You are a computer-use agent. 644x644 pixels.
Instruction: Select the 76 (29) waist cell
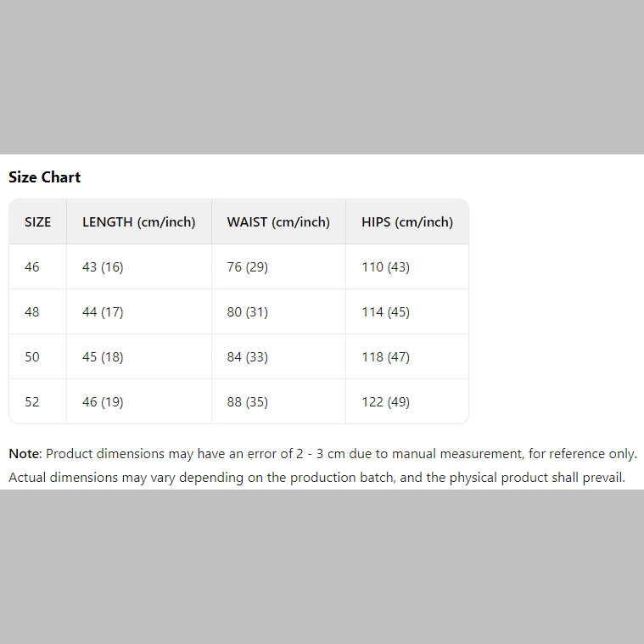(247, 267)
